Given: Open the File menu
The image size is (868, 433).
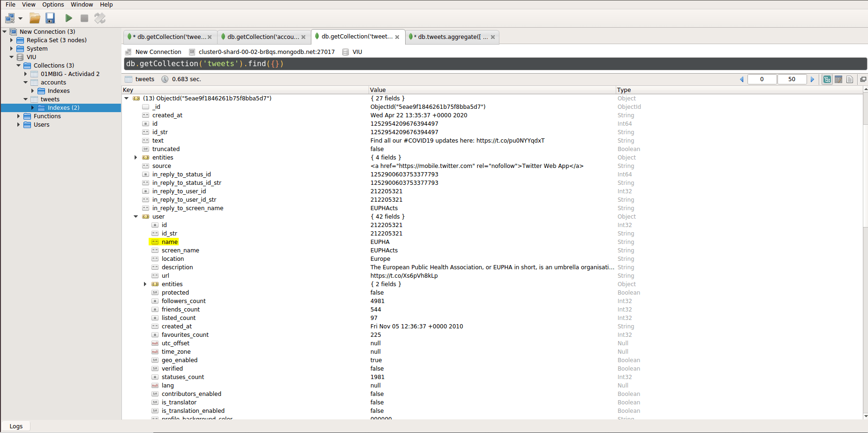Looking at the screenshot, I should click(10, 4).
